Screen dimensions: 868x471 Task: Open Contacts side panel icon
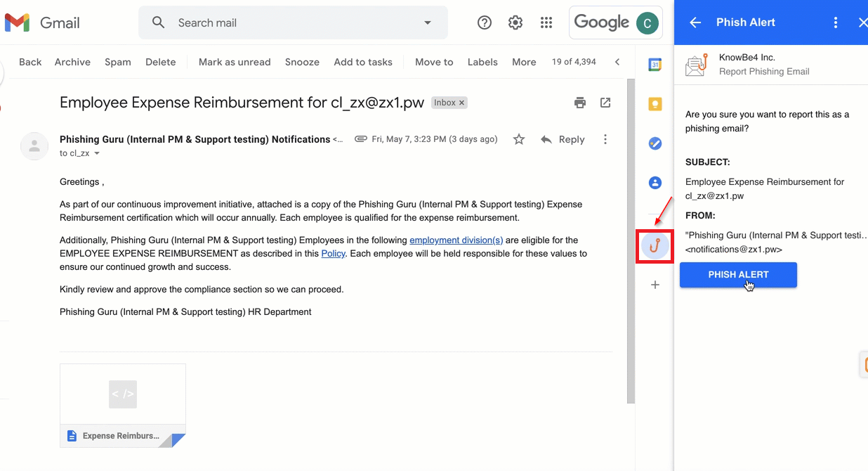[655, 183]
